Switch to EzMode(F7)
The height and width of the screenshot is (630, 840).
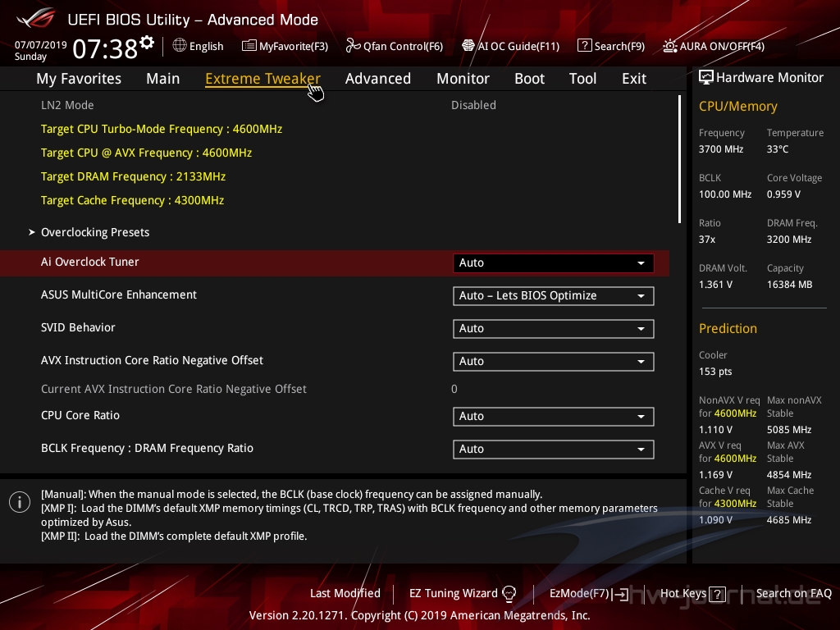tap(588, 593)
